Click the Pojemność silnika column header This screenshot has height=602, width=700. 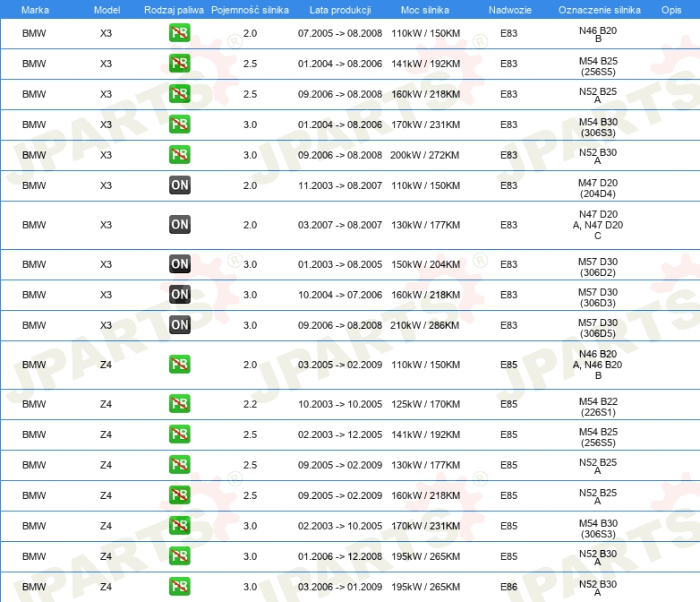click(x=250, y=10)
